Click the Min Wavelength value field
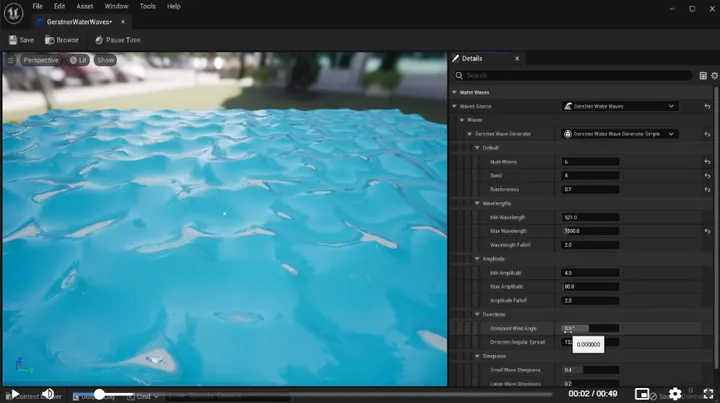This screenshot has height=403, width=720. [590, 217]
